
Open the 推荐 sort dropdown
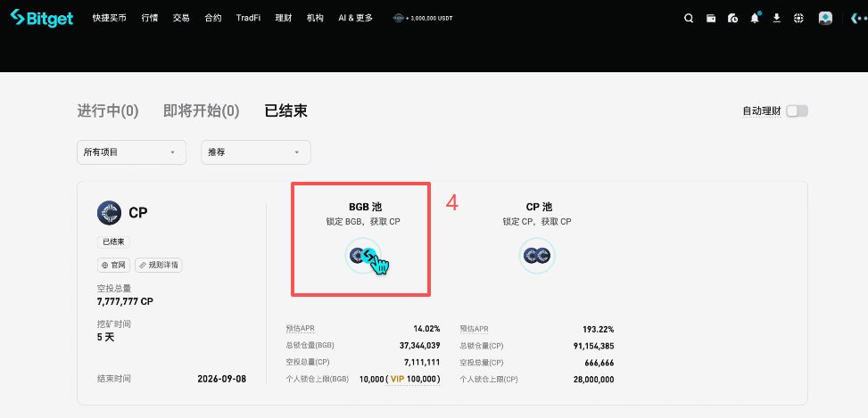coord(256,152)
